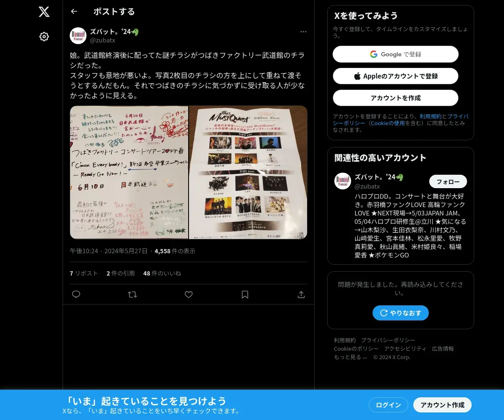
Task: Open footer アクセシビリティ link
Action: 405,349
